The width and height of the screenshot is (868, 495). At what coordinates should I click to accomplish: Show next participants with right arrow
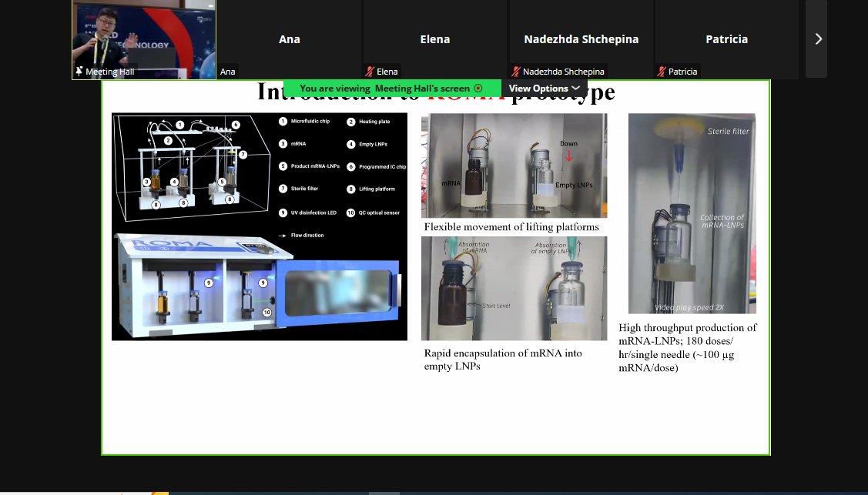pos(818,38)
